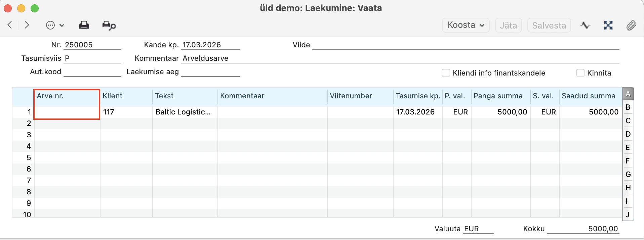Click the four-arrows expand window icon
This screenshot has height=240, width=644.
tap(608, 26)
